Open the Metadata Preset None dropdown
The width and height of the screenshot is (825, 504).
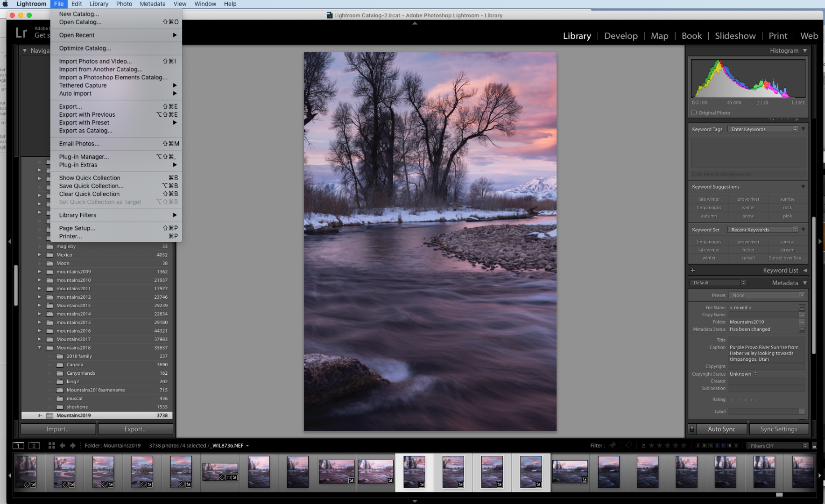767,295
